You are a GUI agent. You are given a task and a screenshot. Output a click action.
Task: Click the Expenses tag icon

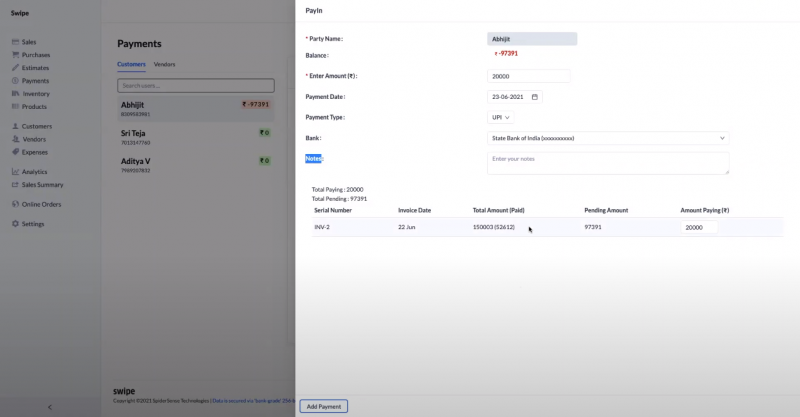pos(15,152)
